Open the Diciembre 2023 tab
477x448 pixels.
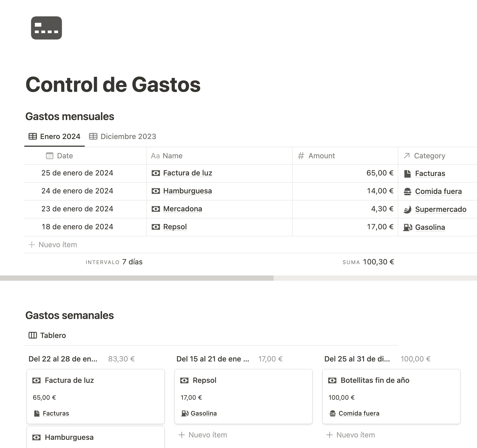tap(123, 136)
